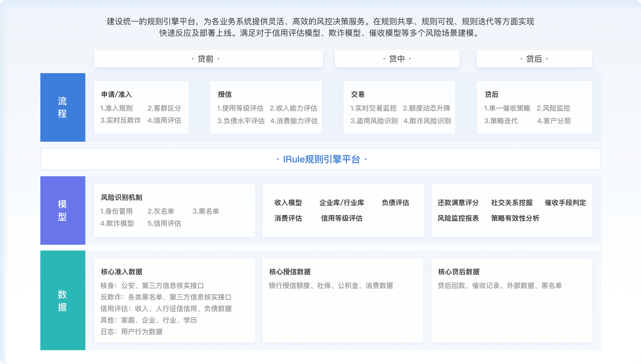
Task: Click the IRule规则引擎平台 banner title
Action: tap(321, 159)
